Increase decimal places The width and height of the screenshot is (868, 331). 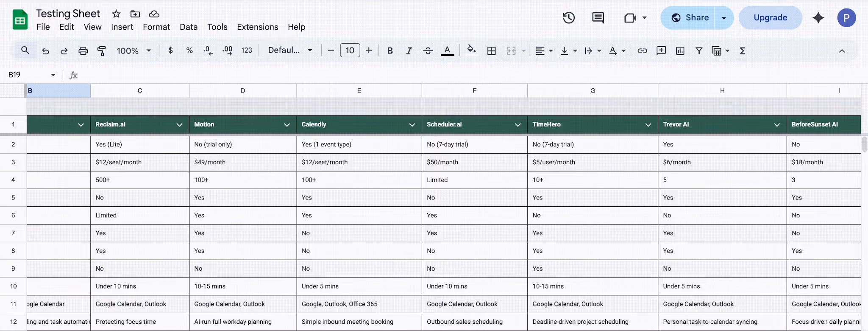pyautogui.click(x=227, y=50)
